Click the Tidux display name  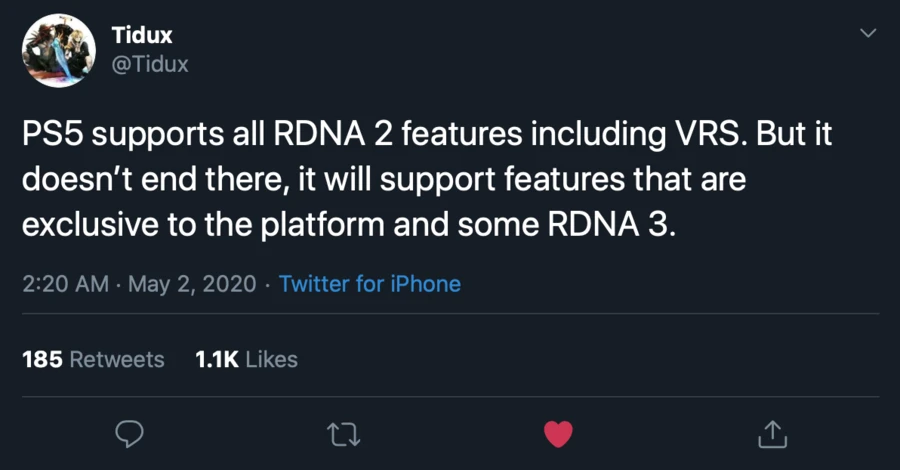[142, 35]
